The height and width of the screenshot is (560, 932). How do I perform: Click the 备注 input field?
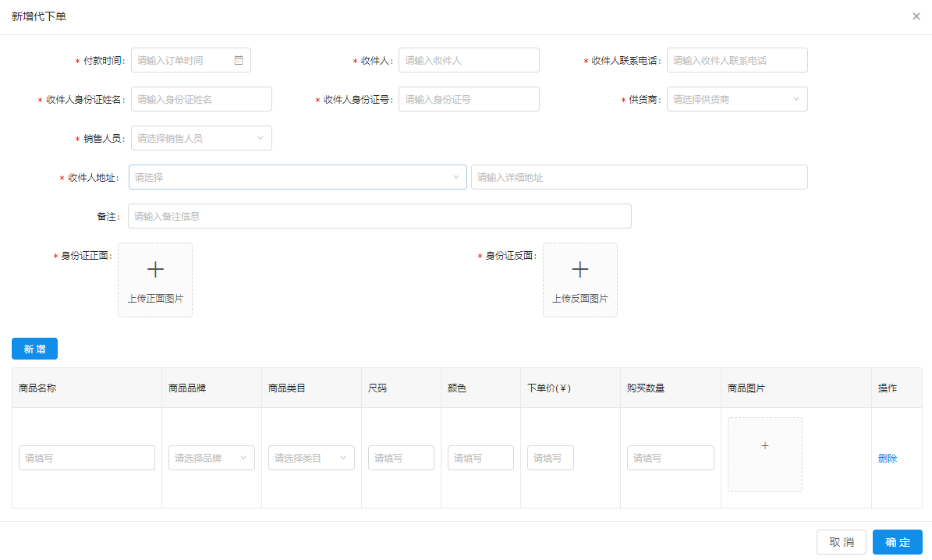pos(380,216)
